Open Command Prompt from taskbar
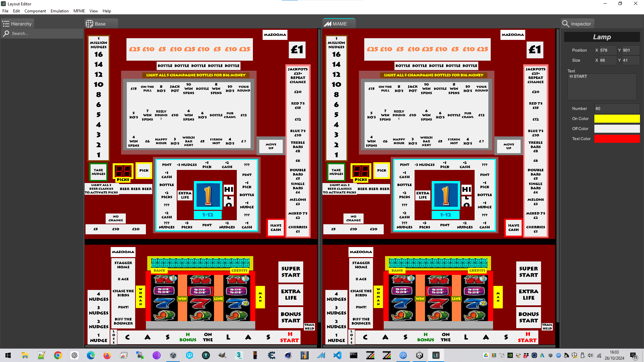644x362 pixels. coord(354,355)
